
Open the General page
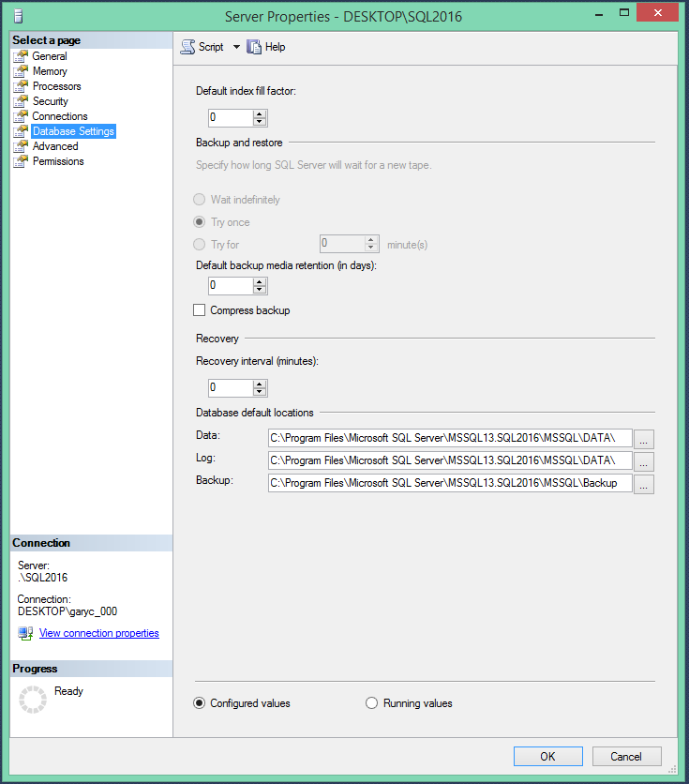[50, 56]
